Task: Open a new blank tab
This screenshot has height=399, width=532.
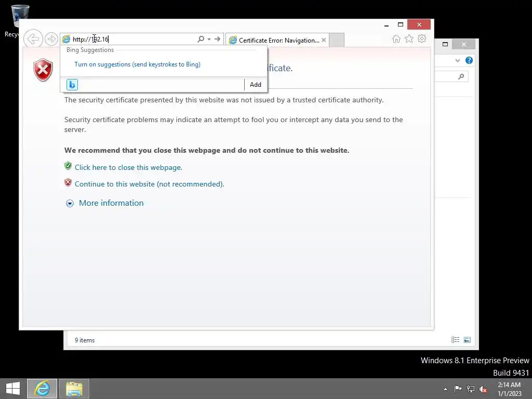Action: pos(337,40)
